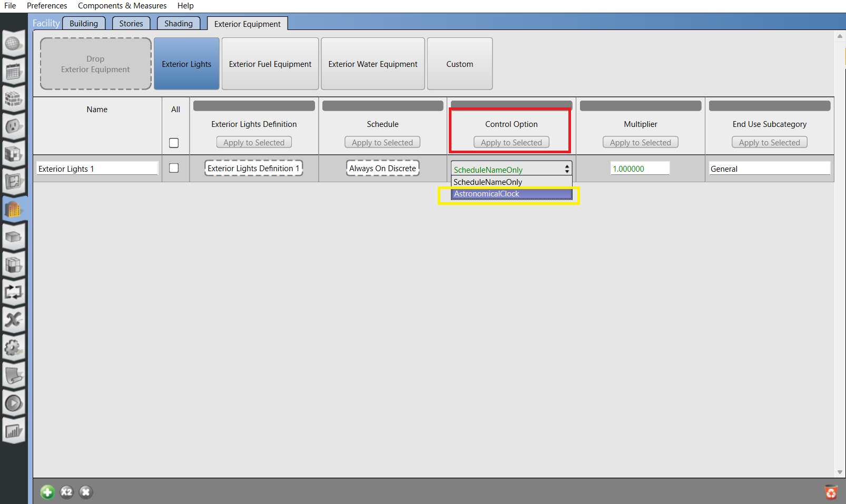Open the Schedules calendar icon
Viewport: 846px width, 504px height.
[13, 71]
